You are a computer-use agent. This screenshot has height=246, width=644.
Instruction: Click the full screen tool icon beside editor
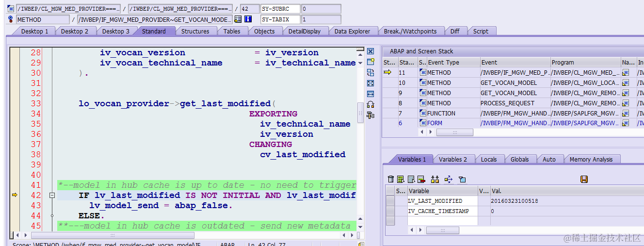[370, 83]
